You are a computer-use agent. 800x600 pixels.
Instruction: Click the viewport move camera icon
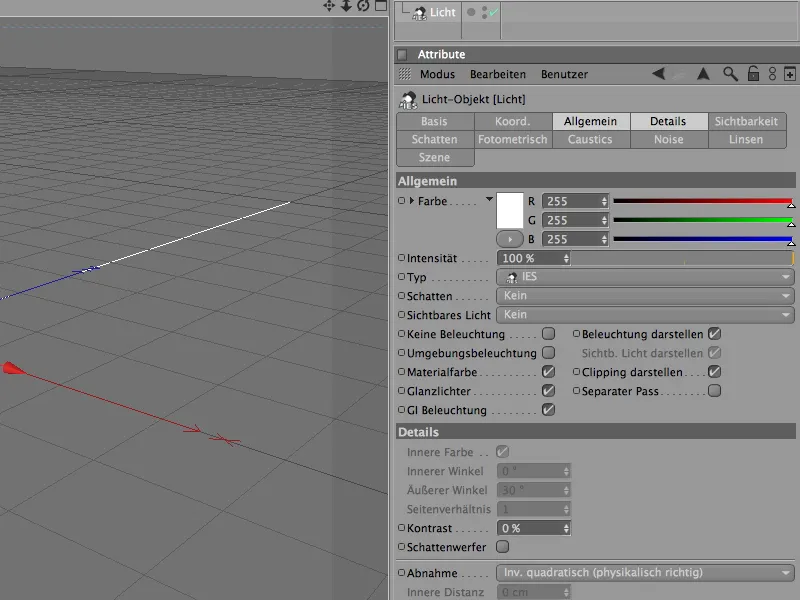(328, 6)
